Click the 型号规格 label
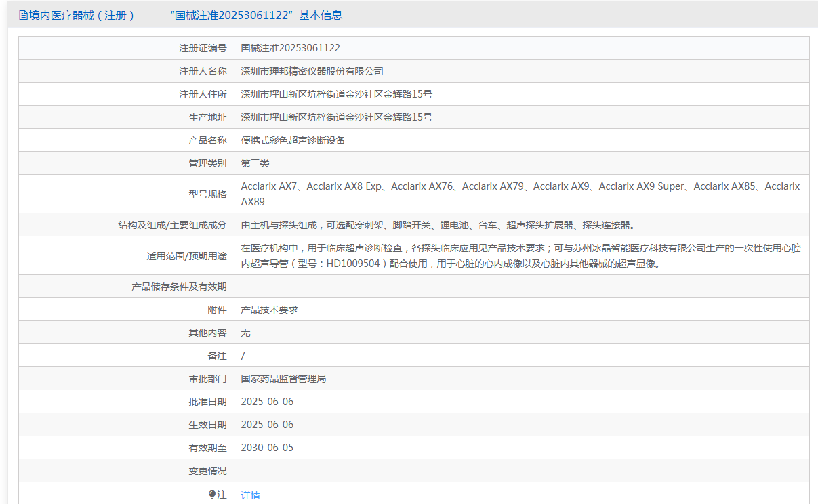 pos(207,194)
